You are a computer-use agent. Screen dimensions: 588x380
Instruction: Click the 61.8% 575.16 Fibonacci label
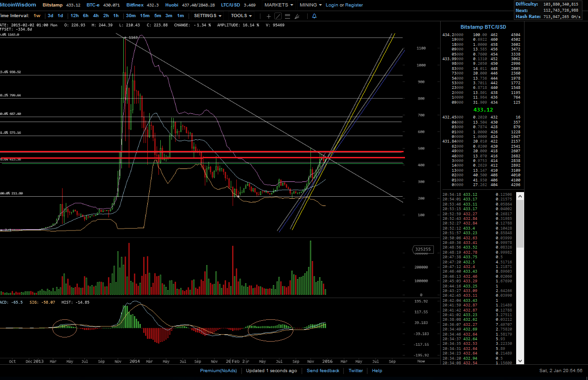point(11,133)
